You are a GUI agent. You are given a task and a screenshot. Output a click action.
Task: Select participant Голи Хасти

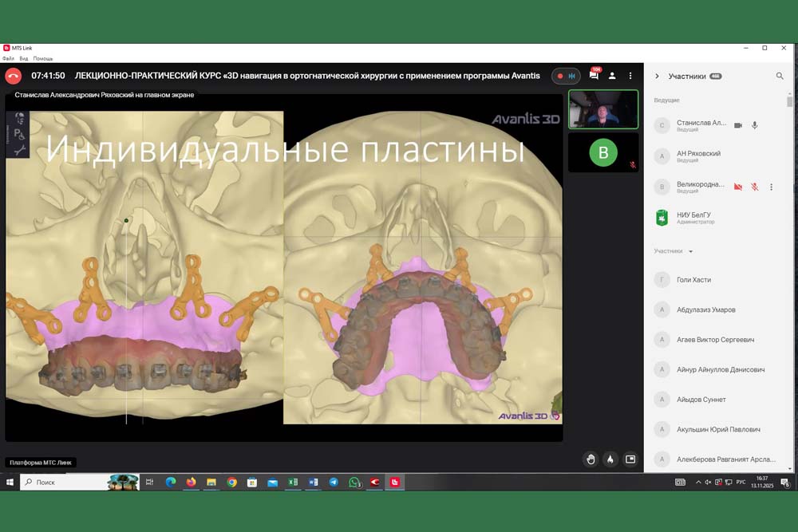(x=693, y=280)
